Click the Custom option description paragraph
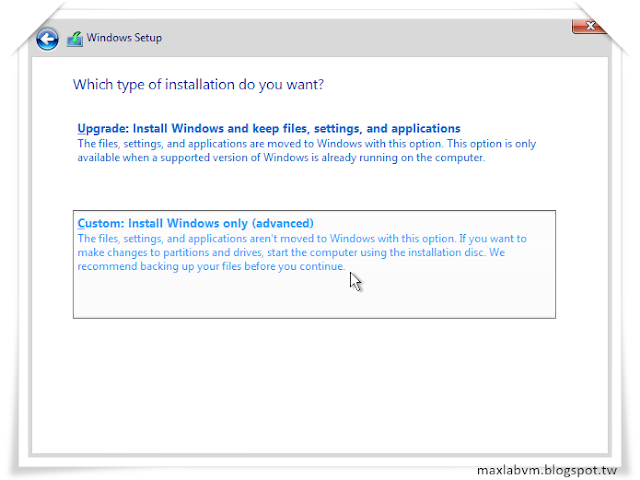This screenshot has width=640, height=480. tap(302, 252)
